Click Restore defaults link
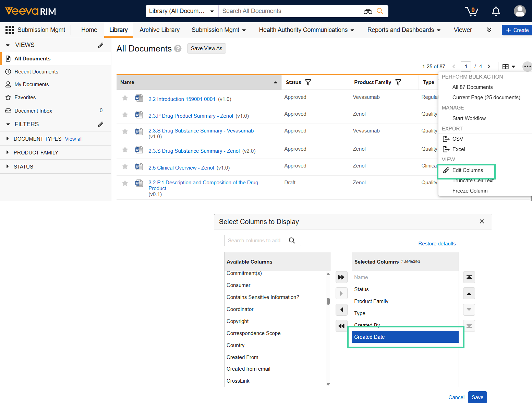The width and height of the screenshot is (532, 406). pyautogui.click(x=437, y=244)
